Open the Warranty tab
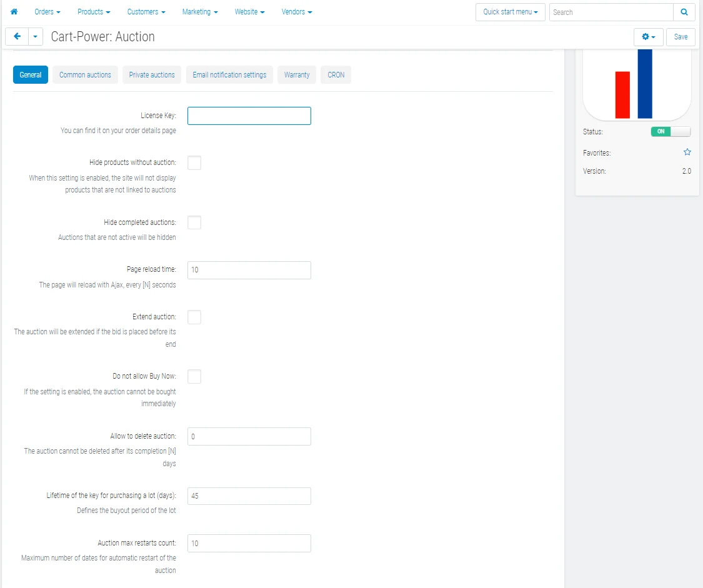 pyautogui.click(x=297, y=75)
